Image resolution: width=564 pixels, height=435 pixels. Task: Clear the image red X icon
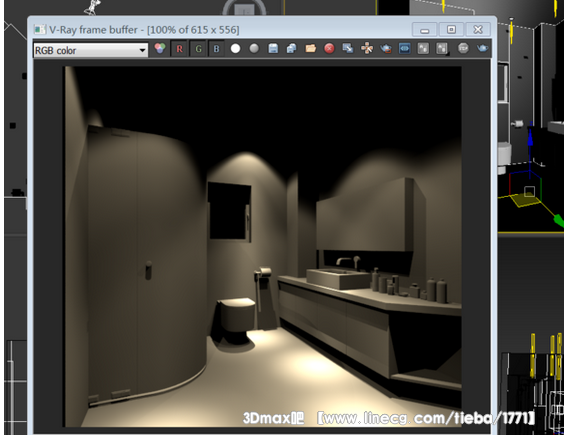(329, 48)
